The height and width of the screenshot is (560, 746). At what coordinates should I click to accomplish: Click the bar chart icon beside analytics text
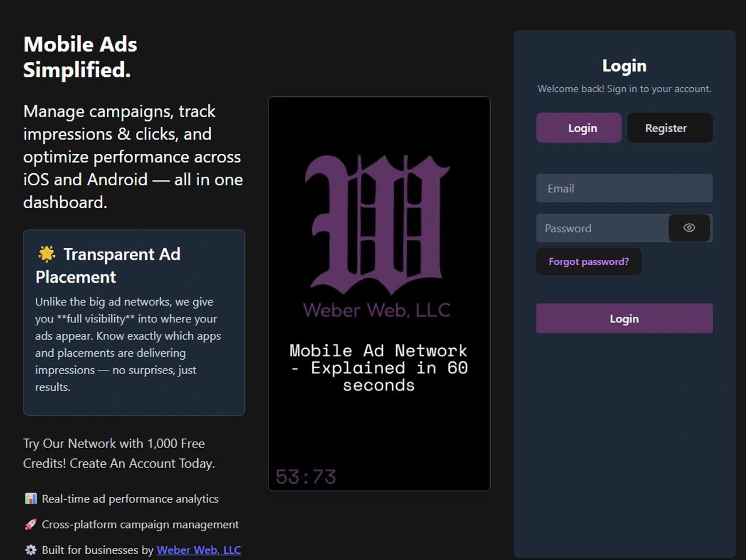pos(30,498)
